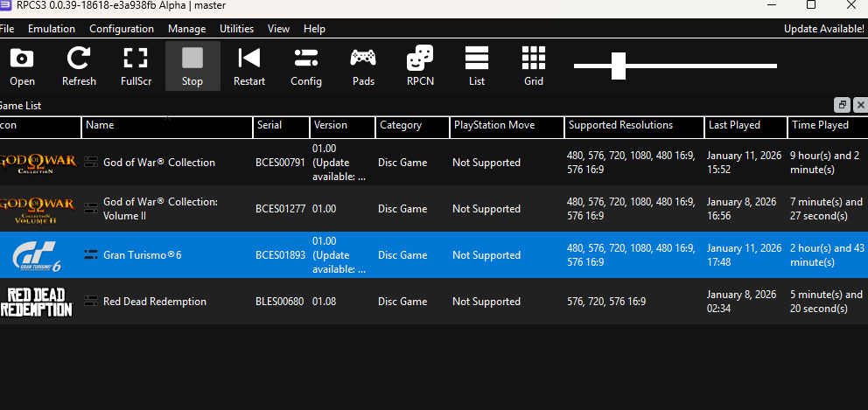The image size is (868, 410).
Task: Sort by Supported Resolutions column header
Action: 634,127
